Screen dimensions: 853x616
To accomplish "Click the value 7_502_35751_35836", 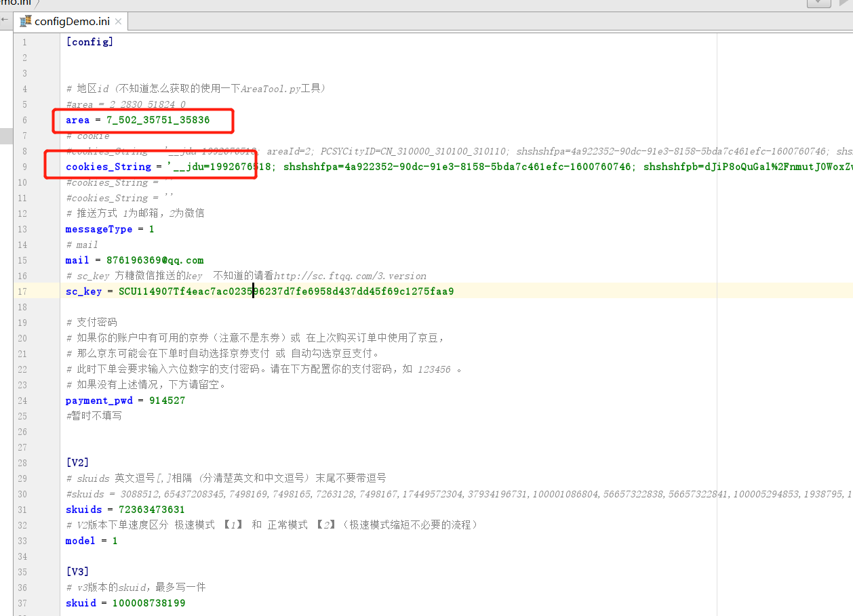I will pos(158,120).
